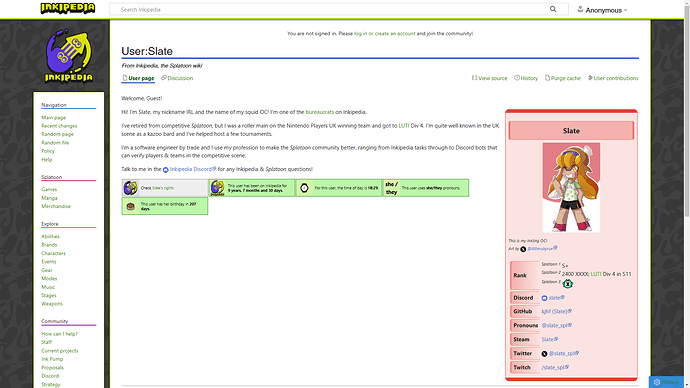The width and height of the screenshot is (690, 388).
Task: Open Gear under Explore
Action: click(x=47, y=270)
